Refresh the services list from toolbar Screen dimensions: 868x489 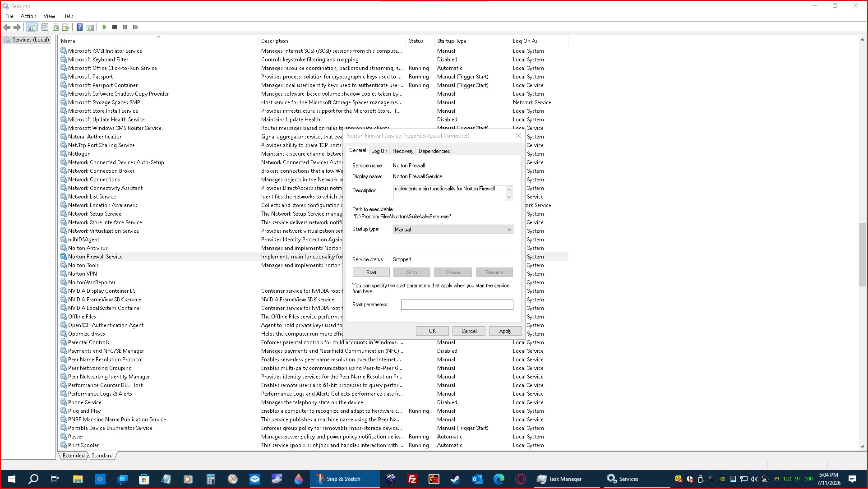pos(55,27)
